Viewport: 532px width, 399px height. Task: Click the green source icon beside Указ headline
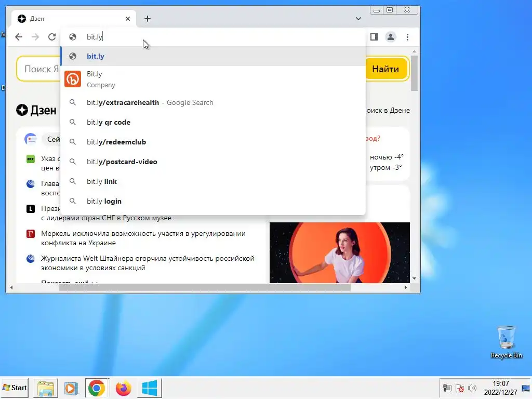point(31,159)
